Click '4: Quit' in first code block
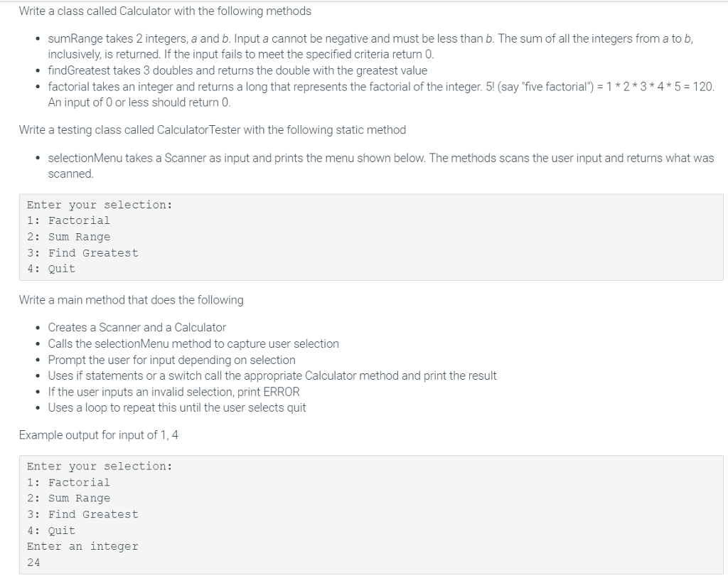The height and width of the screenshot is (576, 728). (x=51, y=269)
